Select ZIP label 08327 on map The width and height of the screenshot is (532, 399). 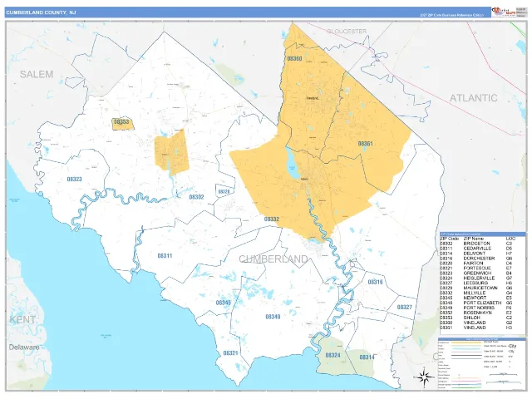pos(405,307)
